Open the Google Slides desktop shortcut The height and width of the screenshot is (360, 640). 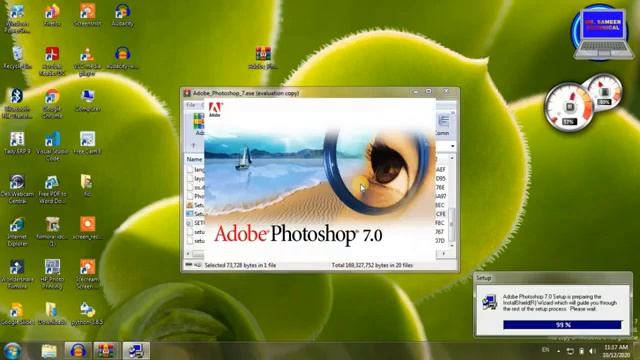[x=17, y=313]
